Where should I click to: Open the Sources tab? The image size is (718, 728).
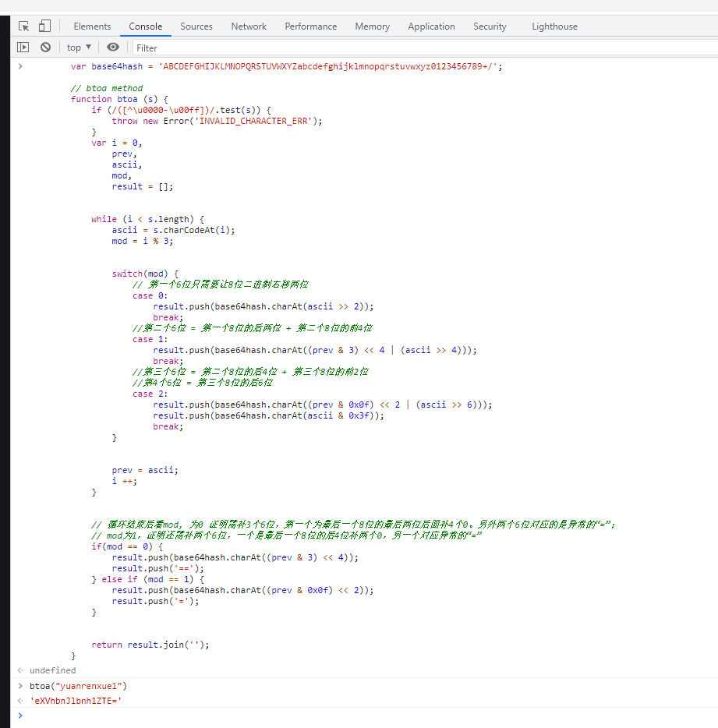tap(196, 27)
